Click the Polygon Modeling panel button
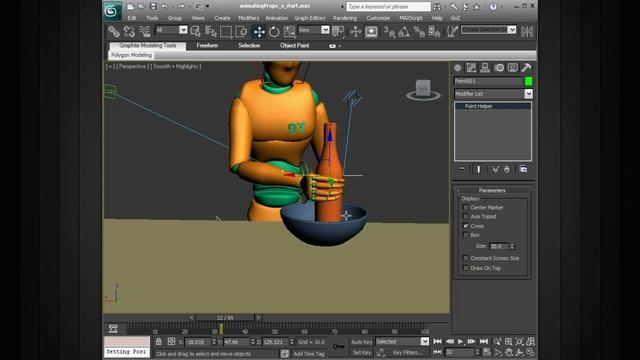 [x=131, y=55]
